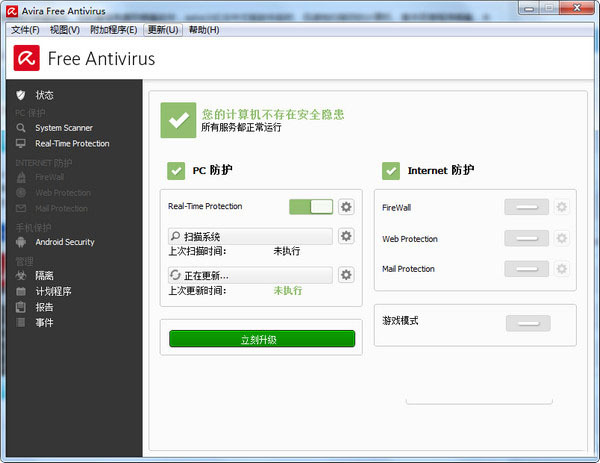Viewport: 600px width, 463px height.
Task: Toggle the Real-Time Protection switch
Action: tap(311, 207)
